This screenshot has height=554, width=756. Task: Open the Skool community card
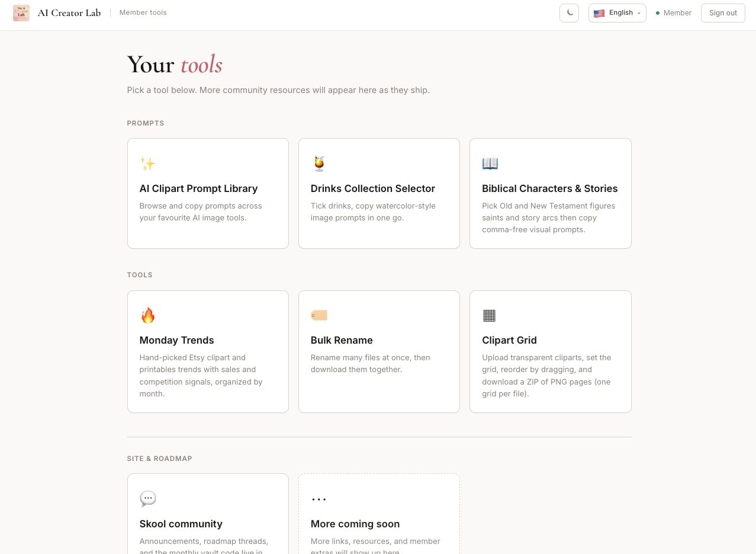(208, 514)
